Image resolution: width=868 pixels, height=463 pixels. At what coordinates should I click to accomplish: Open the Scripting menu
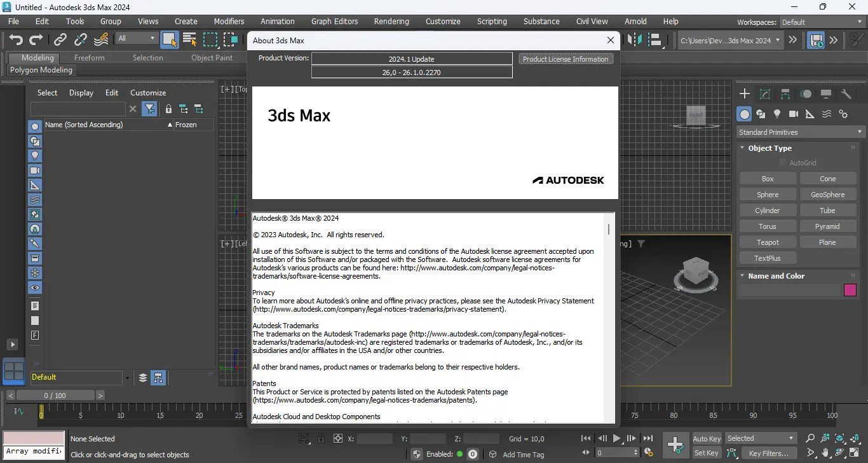(492, 21)
